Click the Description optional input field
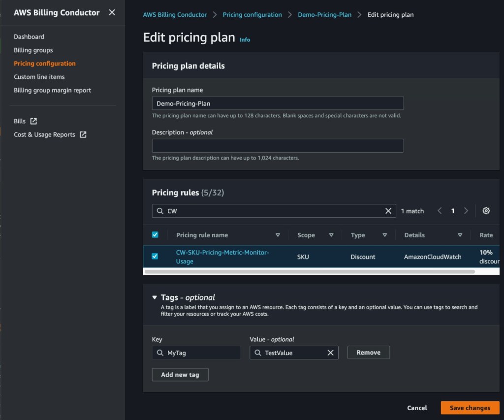The width and height of the screenshot is (504, 420). point(278,146)
